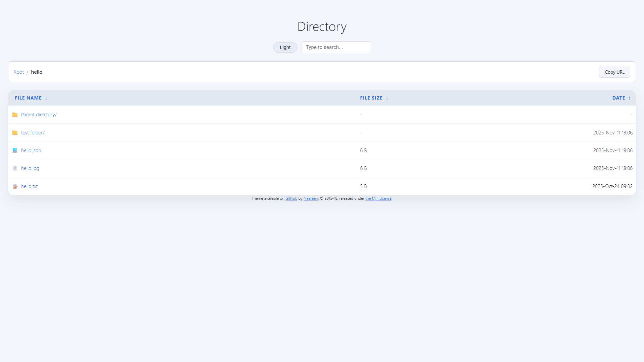Screen dimensions: 644x362
Task: Open the Naereen author link
Action: [311, 198]
